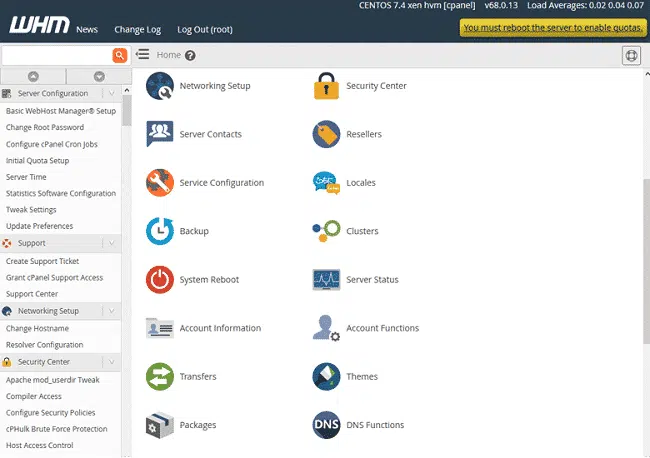Open Configure cPanel Cron Jobs link
The width and height of the screenshot is (650, 458).
tap(52, 144)
